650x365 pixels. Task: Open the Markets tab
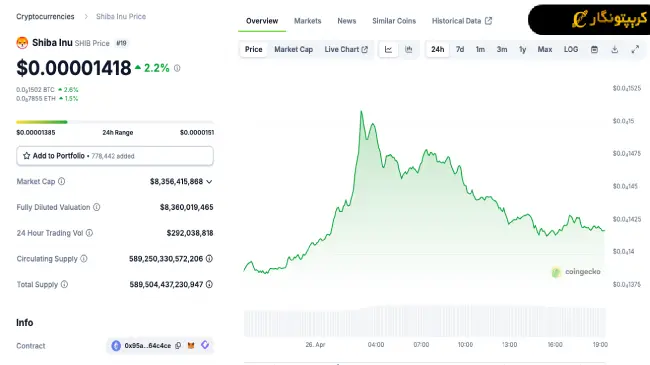308,21
